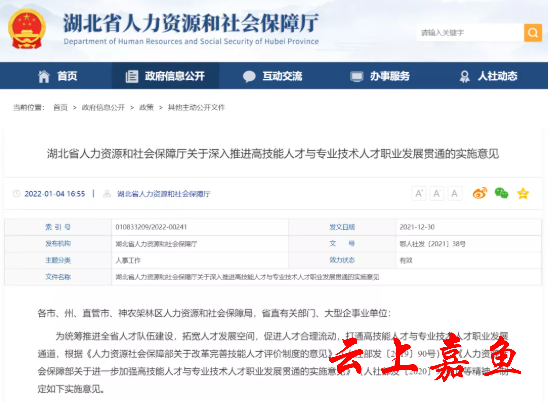The image size is (548, 407).
Task: Open the 人社动态 menu item
Action: point(488,76)
